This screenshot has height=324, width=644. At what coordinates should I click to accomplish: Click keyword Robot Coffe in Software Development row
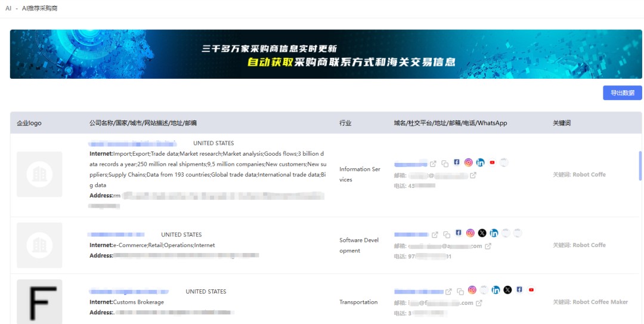tap(579, 245)
